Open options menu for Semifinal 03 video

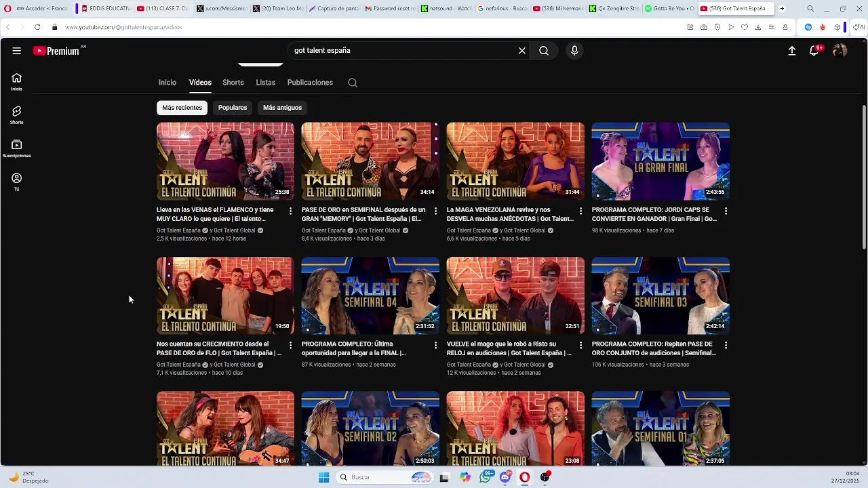[726, 346]
